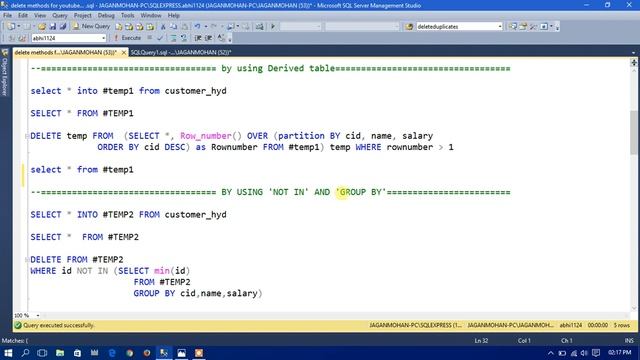The image size is (640, 360).
Task: Open the Tools menu
Action: [x=128, y=16]
